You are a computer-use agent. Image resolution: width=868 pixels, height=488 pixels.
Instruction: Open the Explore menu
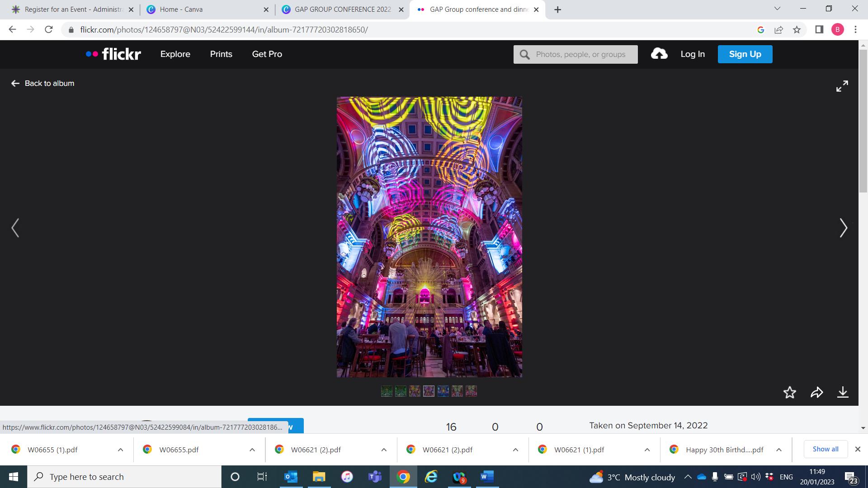click(x=175, y=54)
